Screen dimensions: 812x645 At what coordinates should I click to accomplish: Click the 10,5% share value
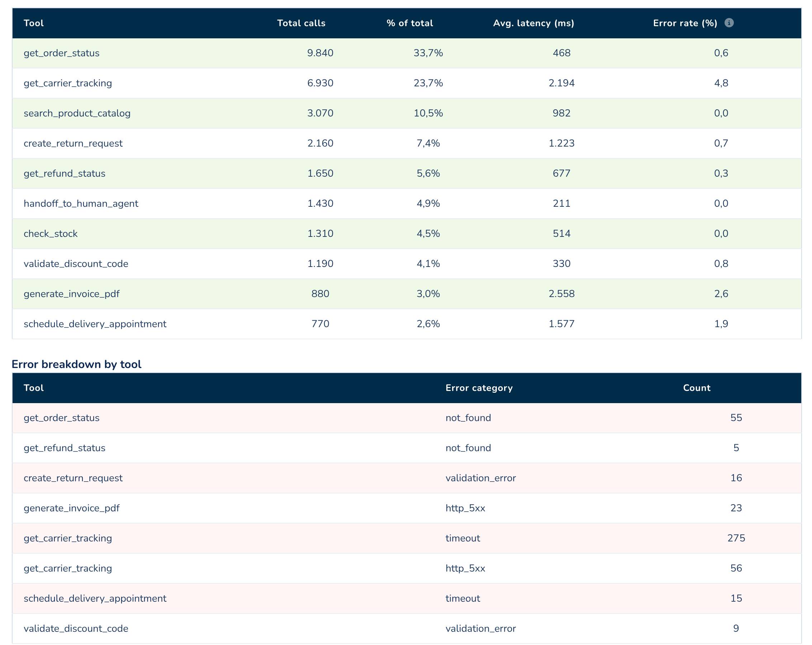click(x=428, y=113)
